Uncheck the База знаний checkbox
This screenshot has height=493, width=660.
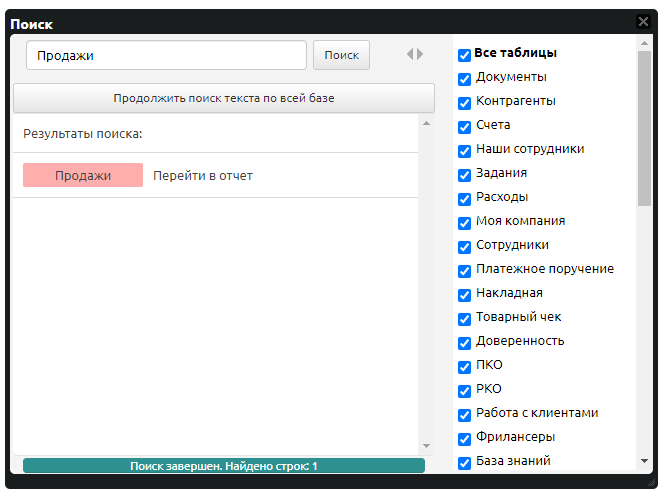click(464, 463)
